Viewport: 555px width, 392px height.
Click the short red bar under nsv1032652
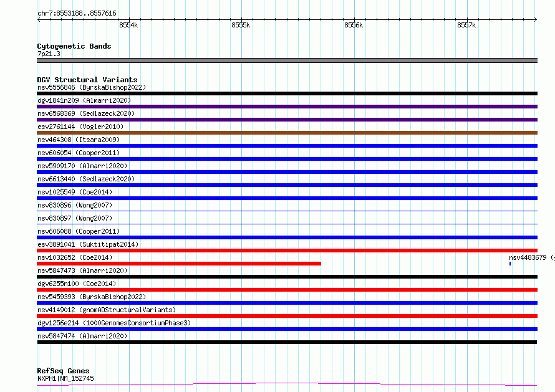(179, 264)
